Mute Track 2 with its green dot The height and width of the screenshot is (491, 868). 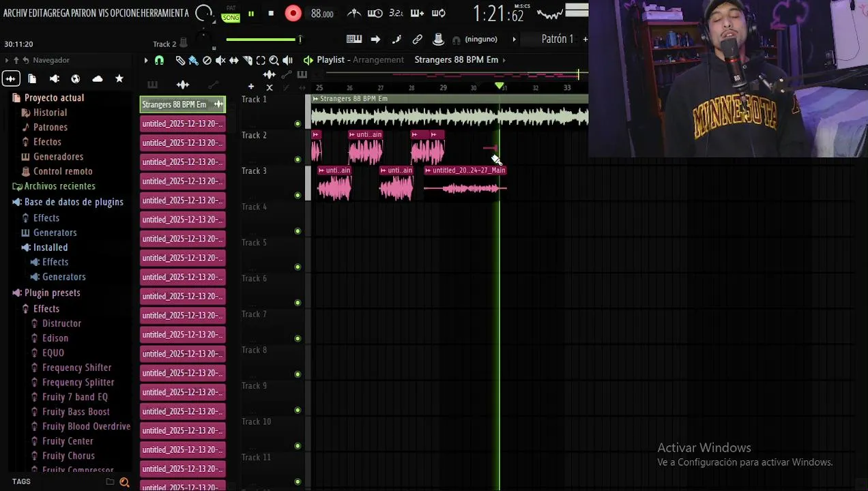coord(298,160)
